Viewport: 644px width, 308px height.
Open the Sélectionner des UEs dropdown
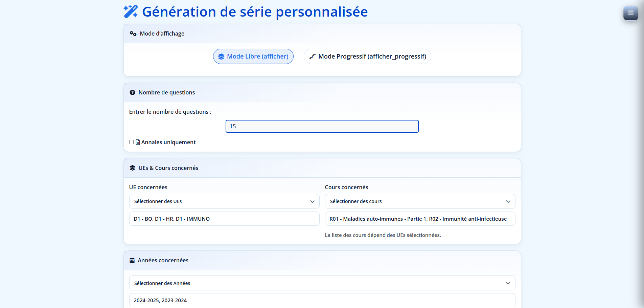click(224, 201)
